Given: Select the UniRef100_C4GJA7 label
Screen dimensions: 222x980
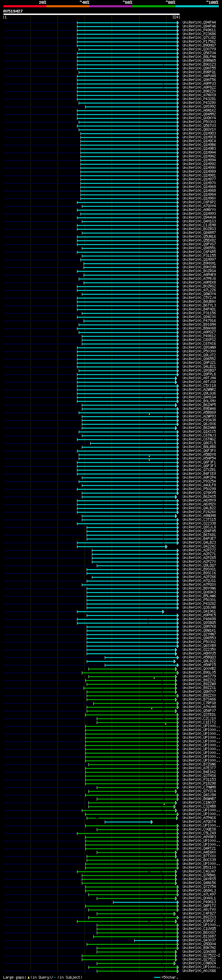Looking at the screenshot, I should click(x=199, y=872).
